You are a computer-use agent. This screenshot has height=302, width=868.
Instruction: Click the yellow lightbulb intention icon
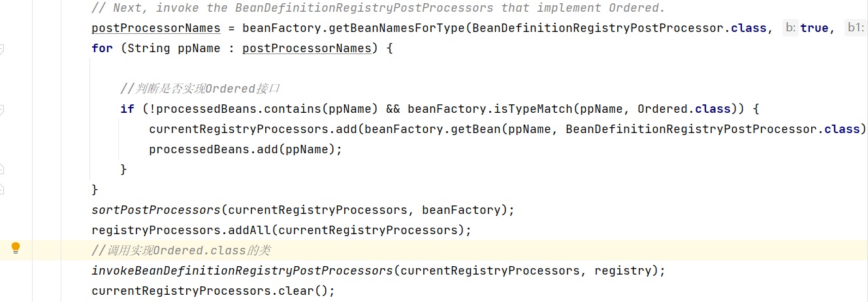[x=16, y=248]
